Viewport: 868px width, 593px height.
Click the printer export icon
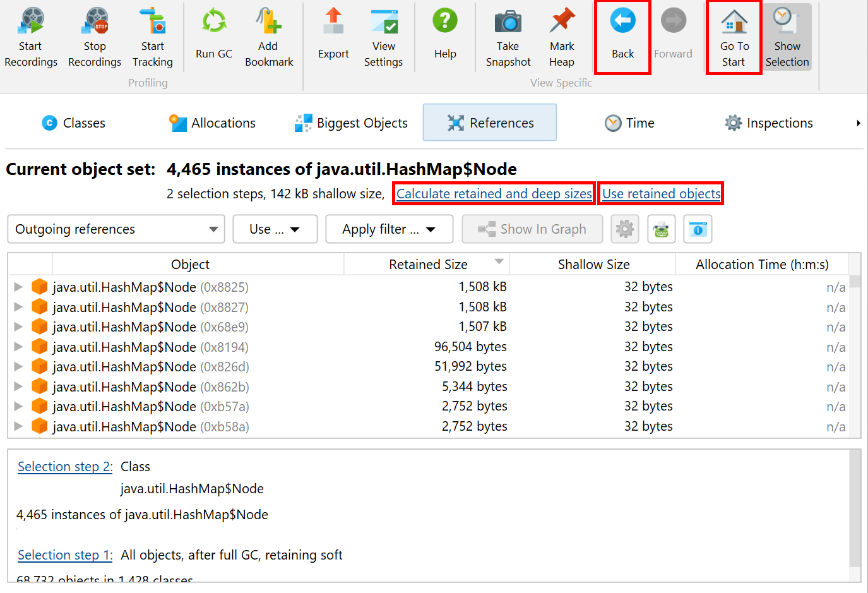(x=661, y=229)
